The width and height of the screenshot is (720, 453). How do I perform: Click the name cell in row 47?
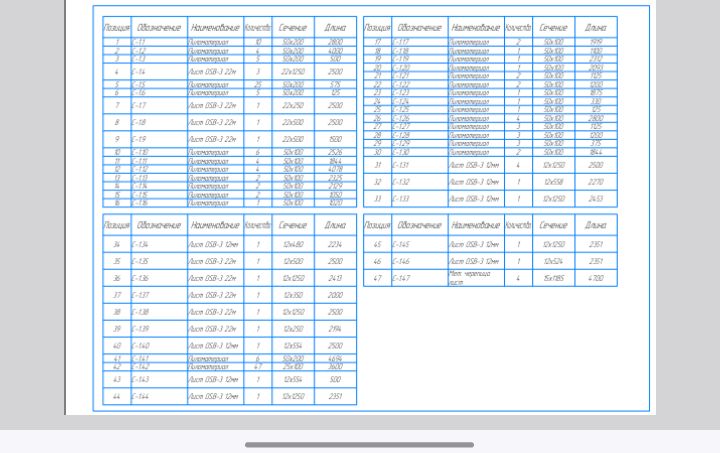pos(476,278)
